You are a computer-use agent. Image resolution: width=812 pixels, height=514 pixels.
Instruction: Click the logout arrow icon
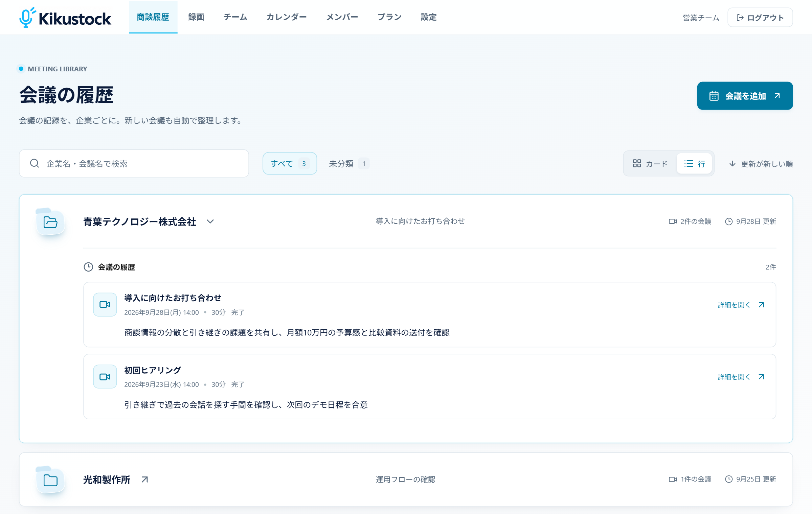coord(740,18)
